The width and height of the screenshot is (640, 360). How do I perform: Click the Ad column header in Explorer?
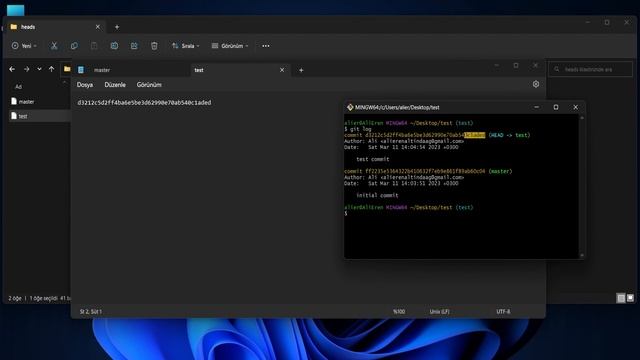tap(18, 87)
